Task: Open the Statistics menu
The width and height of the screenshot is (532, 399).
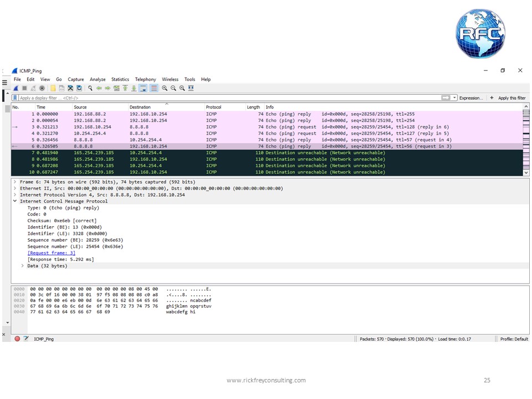Action: (x=120, y=79)
